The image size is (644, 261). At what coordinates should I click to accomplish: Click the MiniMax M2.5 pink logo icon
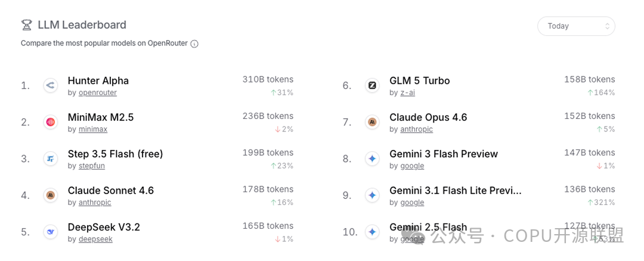(x=50, y=122)
